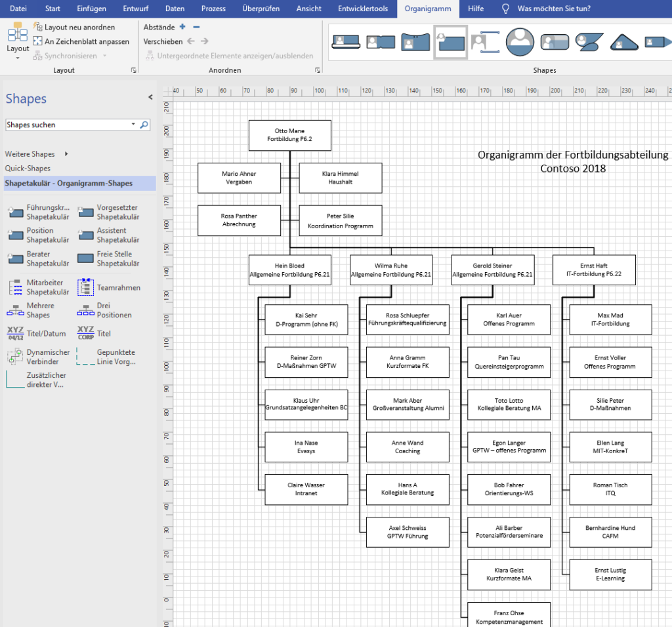Select the Teamrahmen shape
Viewport: 672px width, 627px height.
(109, 287)
